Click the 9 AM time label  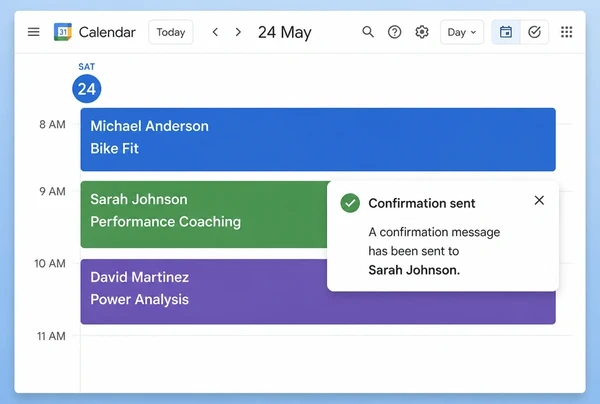click(52, 191)
